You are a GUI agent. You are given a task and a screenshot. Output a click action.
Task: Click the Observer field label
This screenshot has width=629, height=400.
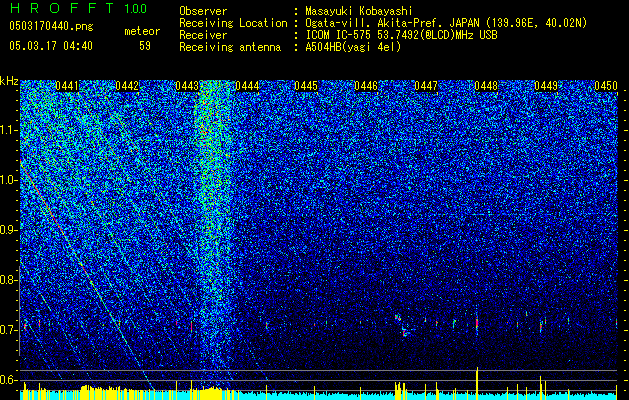point(203,11)
